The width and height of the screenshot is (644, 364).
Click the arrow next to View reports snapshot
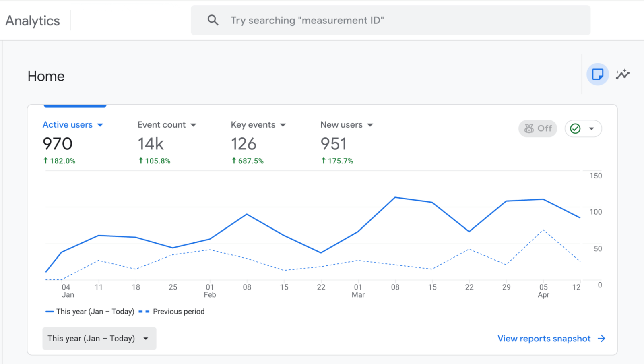pos(601,339)
